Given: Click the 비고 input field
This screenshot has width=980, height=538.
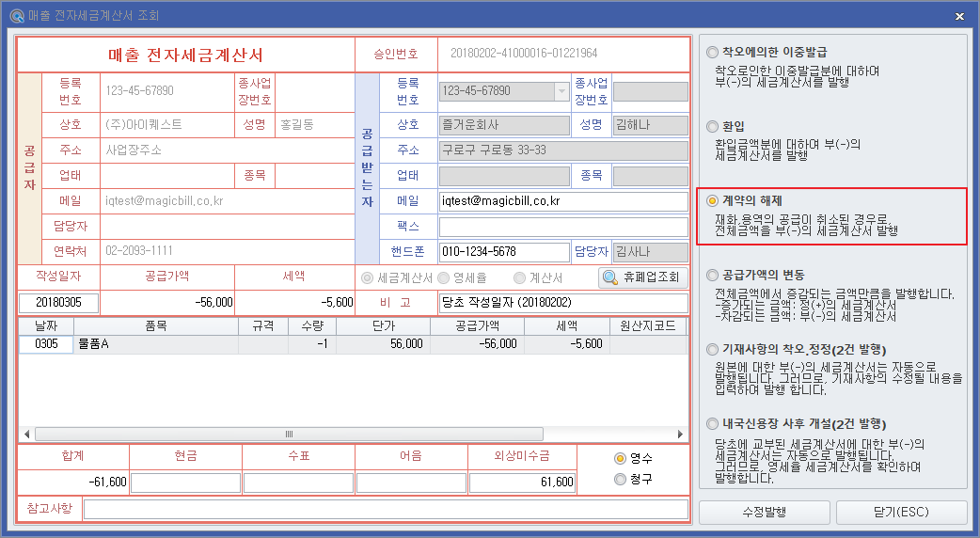Looking at the screenshot, I should (563, 303).
